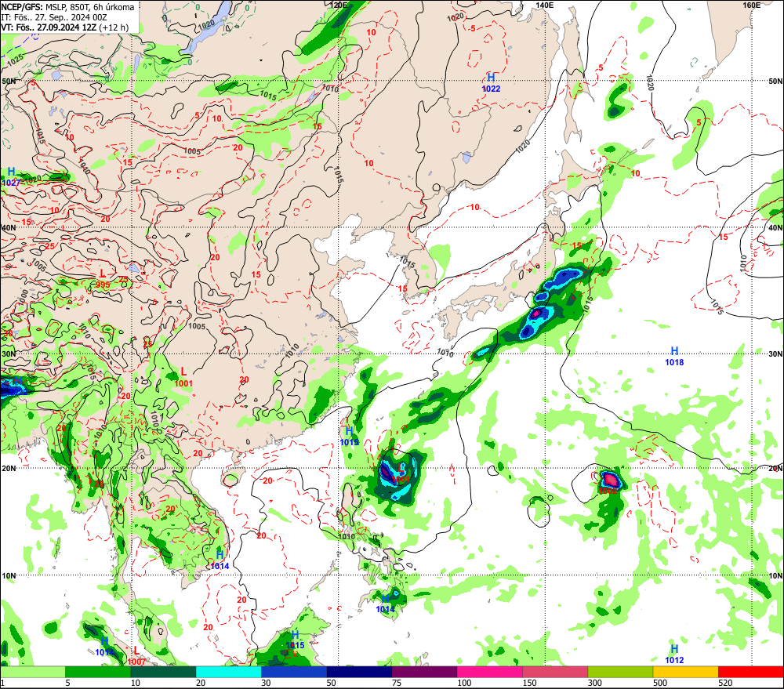Screen dimensions: 784x689
Task: Click the legend value 150
Action: click(530, 683)
